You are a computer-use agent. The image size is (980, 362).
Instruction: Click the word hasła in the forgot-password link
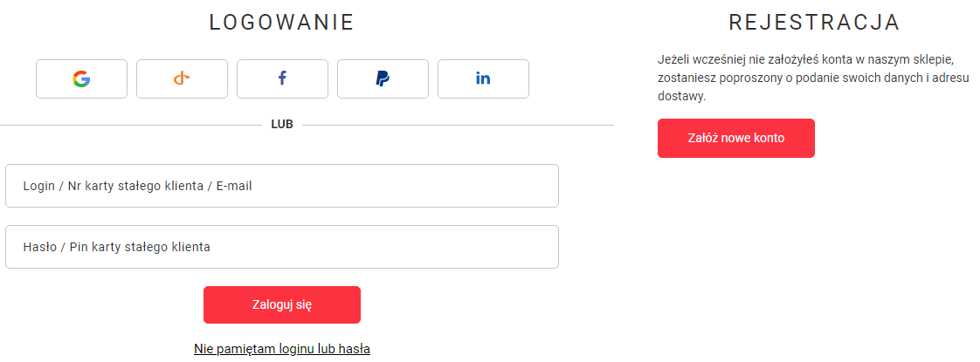pyautogui.click(x=355, y=349)
